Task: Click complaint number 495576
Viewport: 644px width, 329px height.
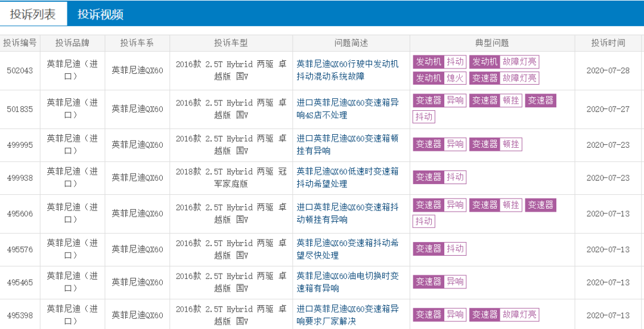Action: tap(20, 249)
